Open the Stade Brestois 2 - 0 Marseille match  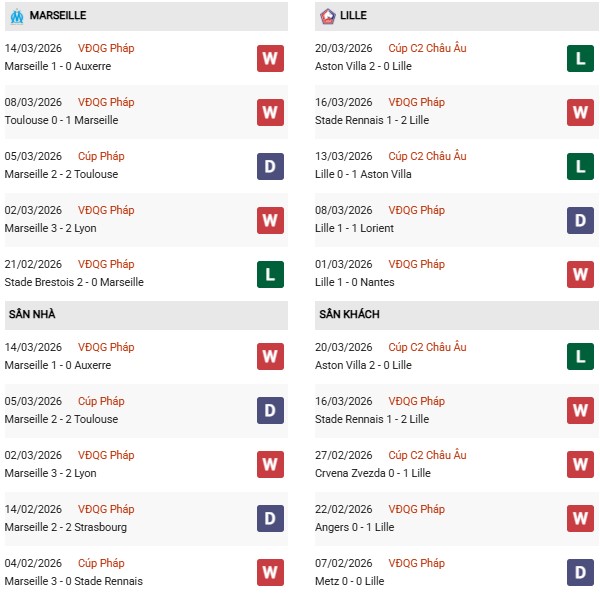pyautogui.click(x=74, y=282)
